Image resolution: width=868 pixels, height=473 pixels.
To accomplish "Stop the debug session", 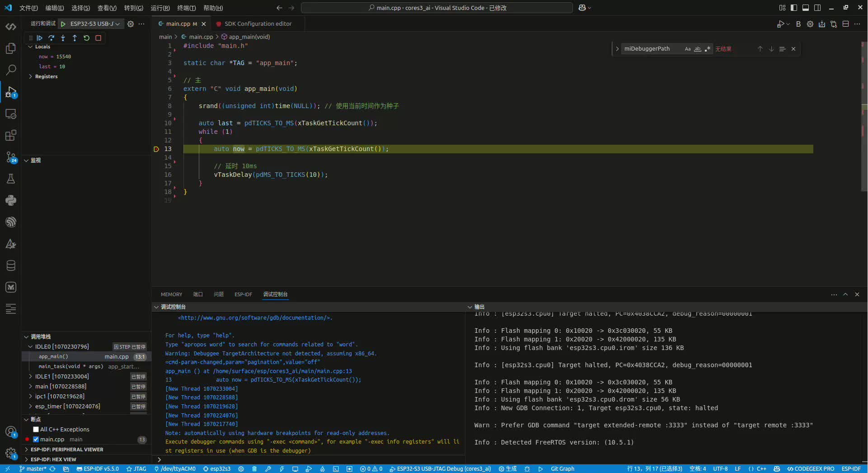I will tap(98, 38).
